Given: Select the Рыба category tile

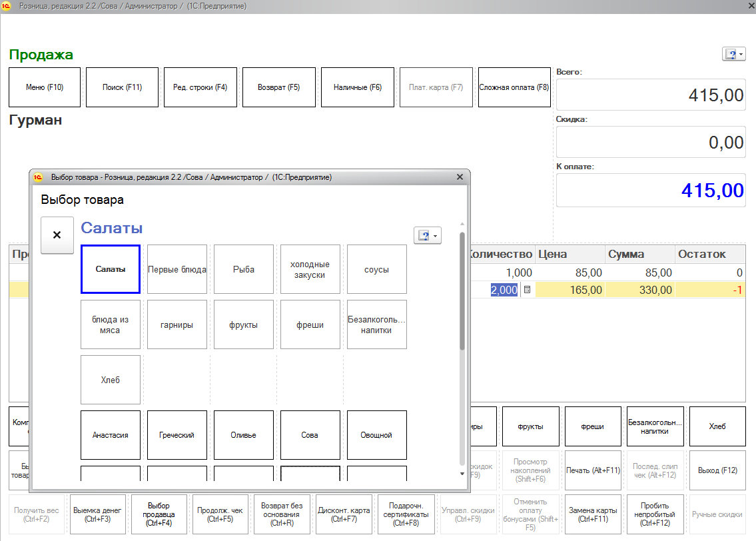Looking at the screenshot, I should click(x=244, y=269).
